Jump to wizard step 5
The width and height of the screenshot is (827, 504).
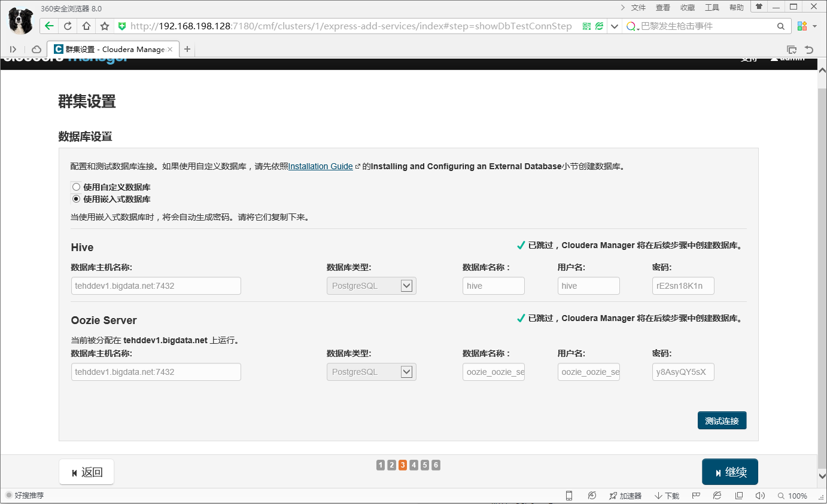pos(425,465)
